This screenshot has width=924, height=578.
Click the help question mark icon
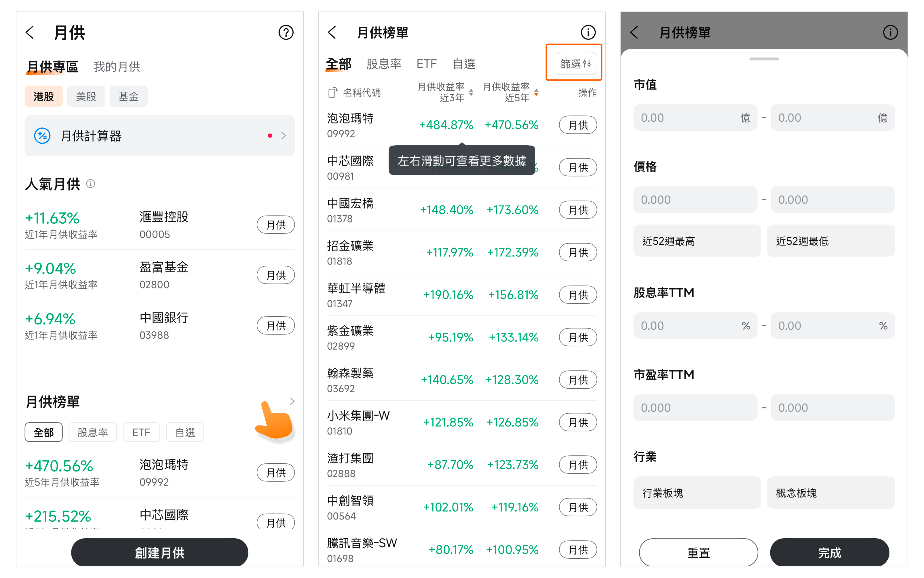point(286,33)
